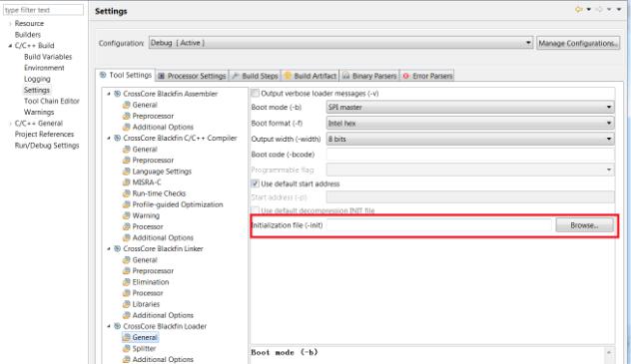631x364 pixels.
Task: Switch to the Binary Parsers tab
Action: tap(369, 76)
